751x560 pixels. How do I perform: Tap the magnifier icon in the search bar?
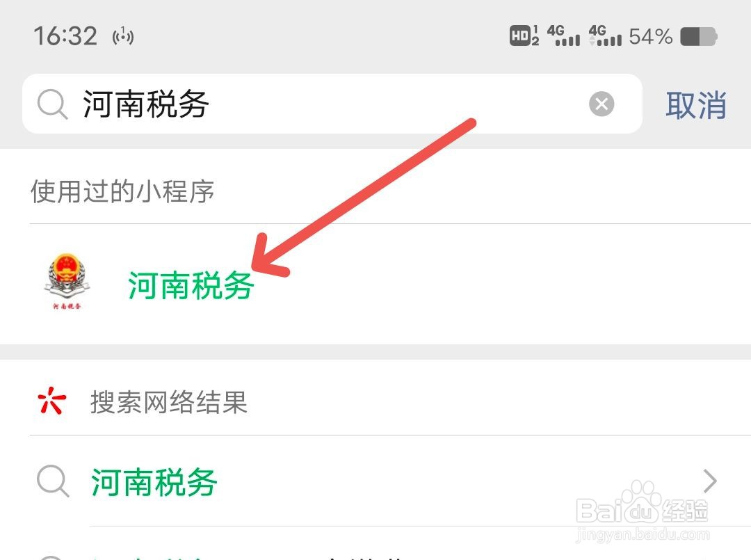pyautogui.click(x=52, y=104)
